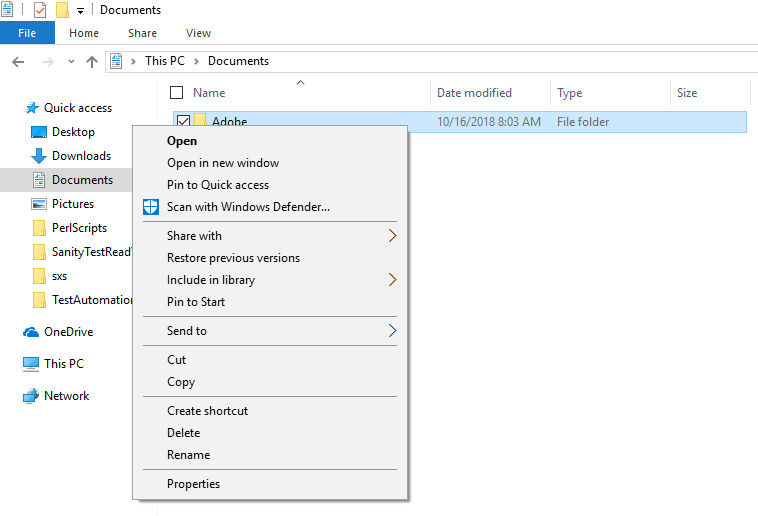The image size is (758, 516).
Task: Choose Create shortcut from context menu
Action: (207, 411)
